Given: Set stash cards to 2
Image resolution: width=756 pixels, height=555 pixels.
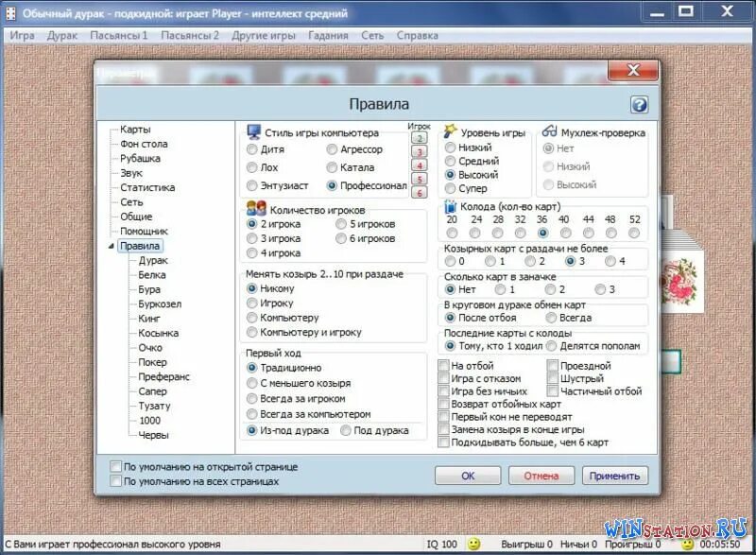Looking at the screenshot, I should [x=556, y=289].
